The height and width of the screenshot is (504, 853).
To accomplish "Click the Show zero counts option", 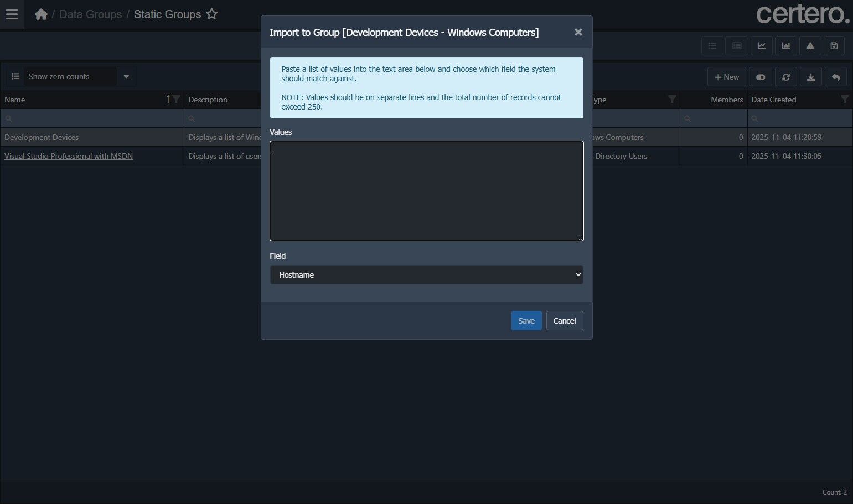I will (70, 76).
